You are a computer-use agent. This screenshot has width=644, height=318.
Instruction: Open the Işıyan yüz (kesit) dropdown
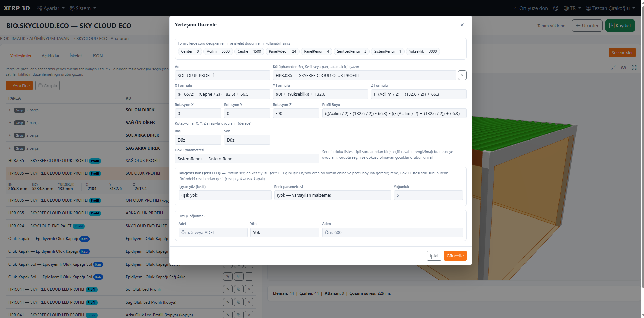point(225,195)
